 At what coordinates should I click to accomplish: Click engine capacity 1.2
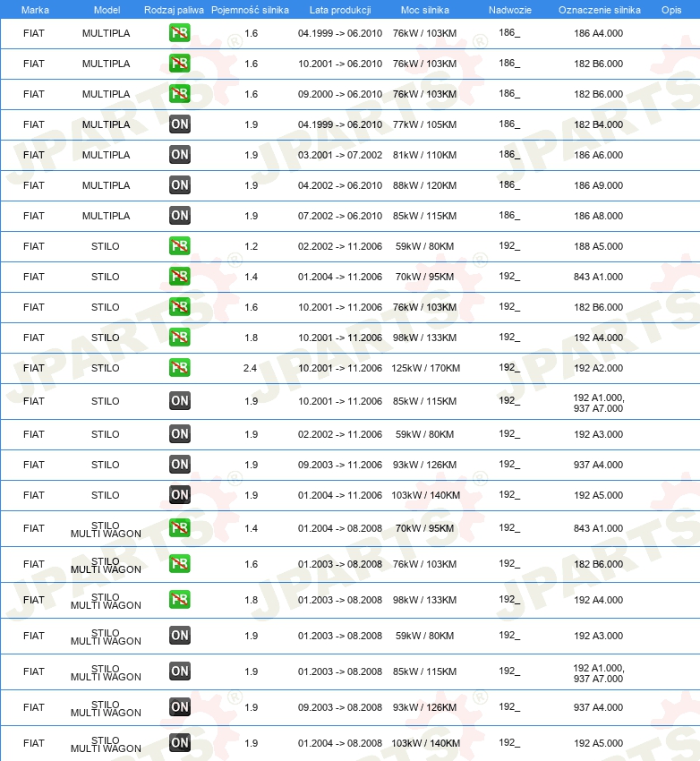pos(251,246)
